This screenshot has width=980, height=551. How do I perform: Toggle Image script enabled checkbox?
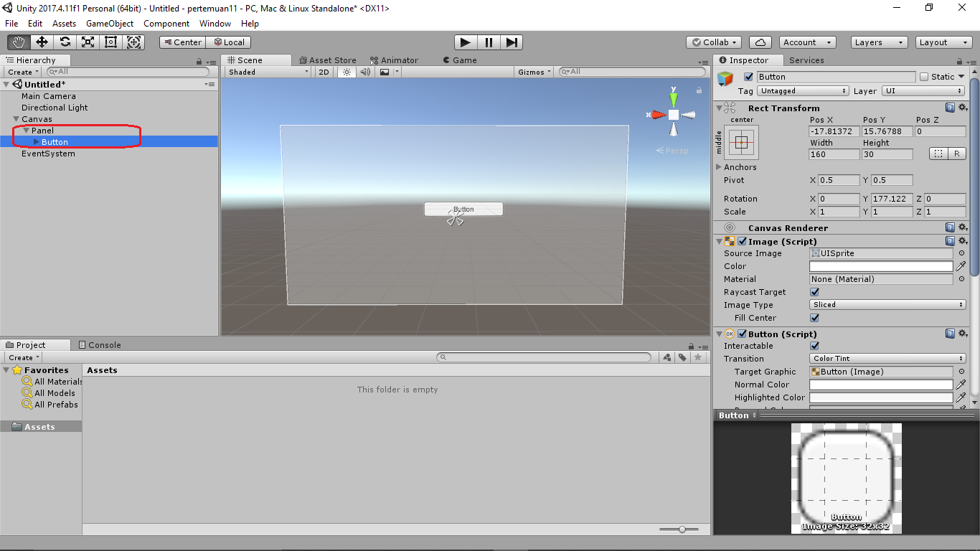(x=743, y=241)
